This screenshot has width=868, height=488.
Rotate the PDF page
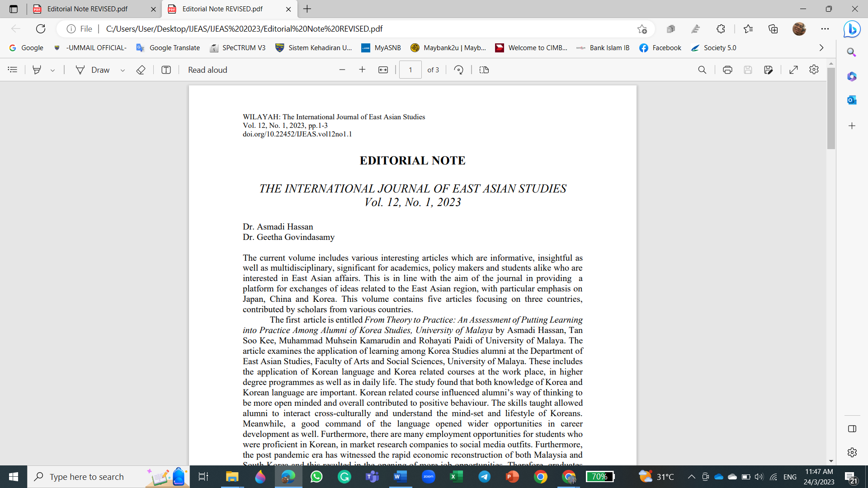click(x=458, y=70)
